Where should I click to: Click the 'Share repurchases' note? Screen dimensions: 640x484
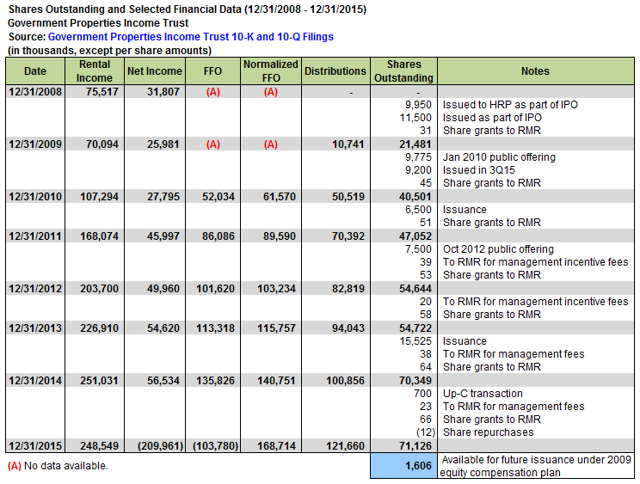point(488,432)
